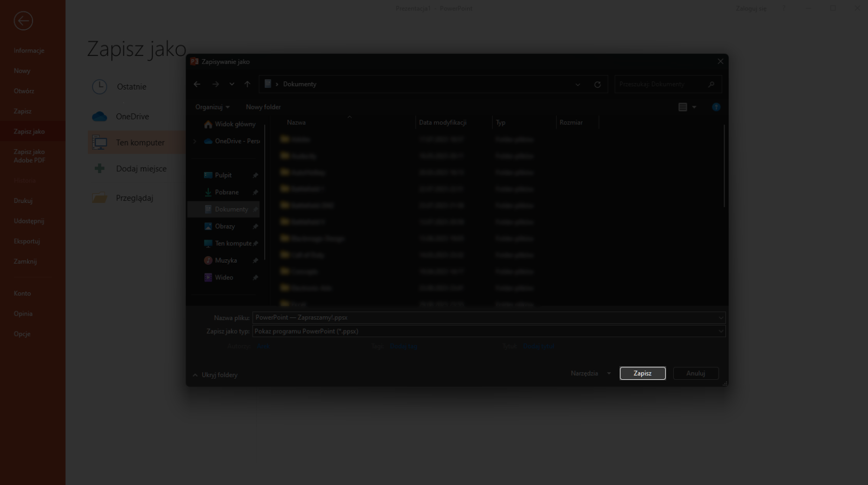Click the Ostatnie clock icon

pyautogui.click(x=99, y=86)
